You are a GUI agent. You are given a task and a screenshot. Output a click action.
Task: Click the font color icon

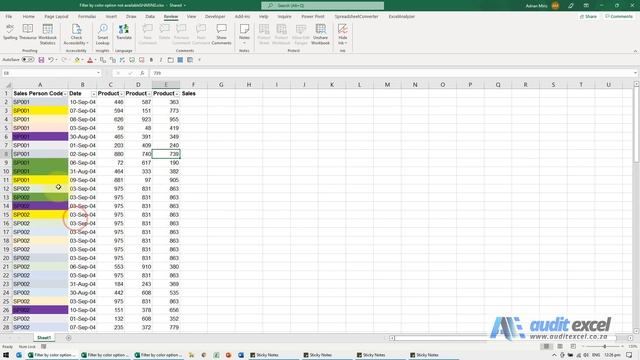pyautogui.click(x=90, y=60)
